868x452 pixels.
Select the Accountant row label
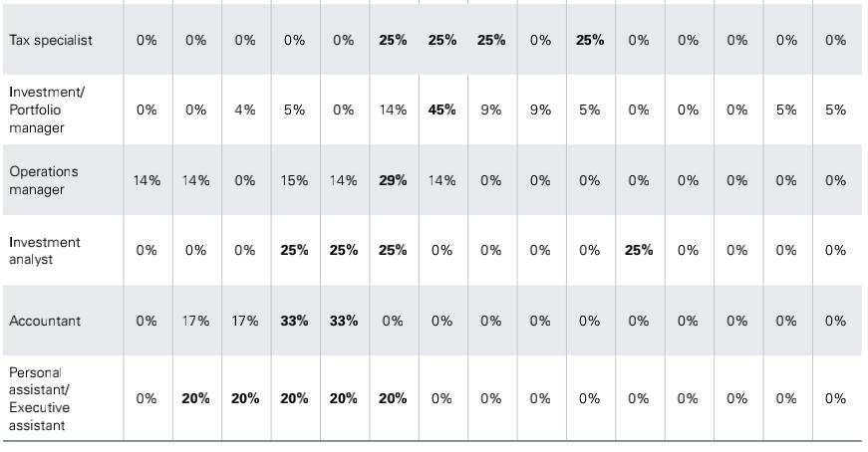click(45, 321)
